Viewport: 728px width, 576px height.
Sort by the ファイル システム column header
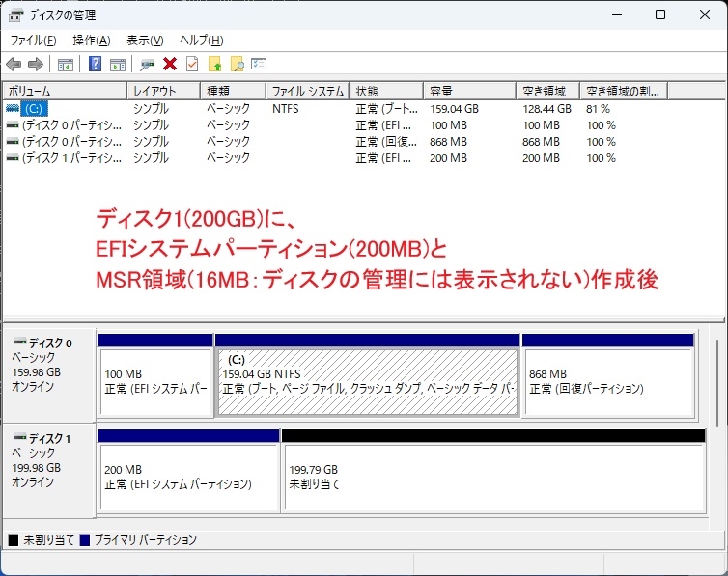point(308,91)
